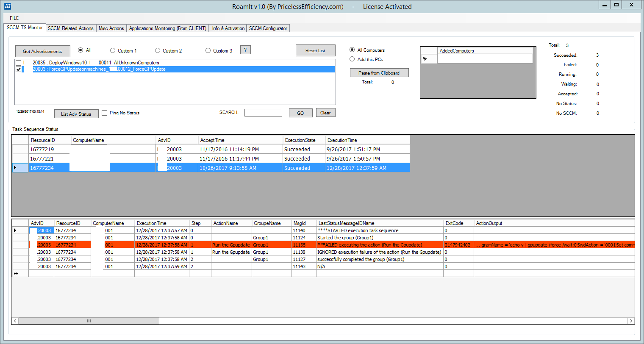Screen dimensions: 644x344
Task: Click the MsgId column header
Action: (304, 223)
